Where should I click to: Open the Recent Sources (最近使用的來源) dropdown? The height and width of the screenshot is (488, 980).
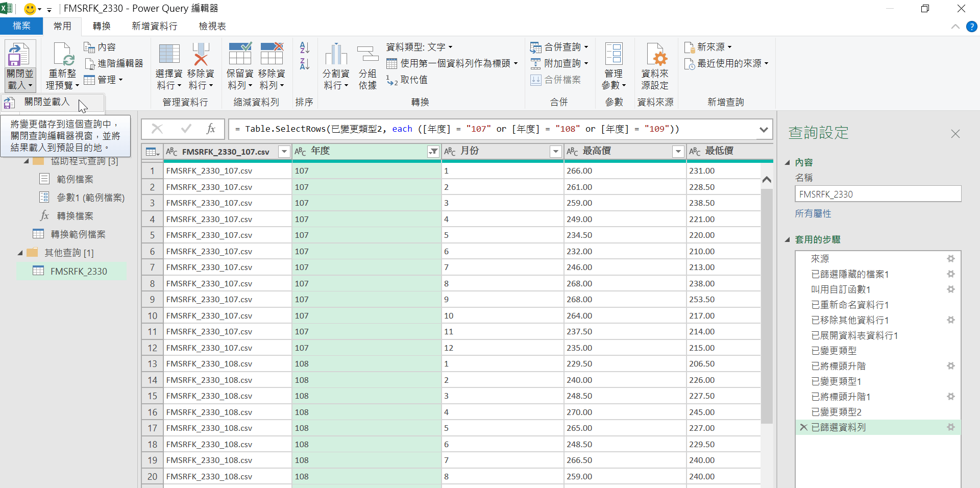click(726, 63)
